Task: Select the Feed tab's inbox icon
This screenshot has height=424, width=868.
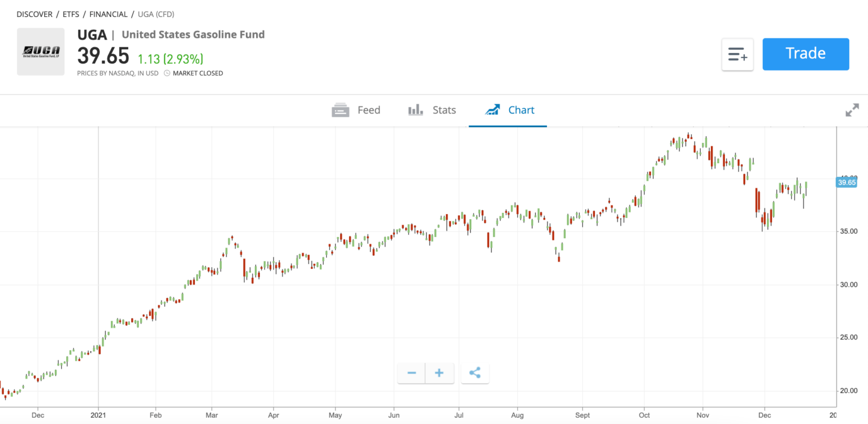Action: tap(340, 110)
